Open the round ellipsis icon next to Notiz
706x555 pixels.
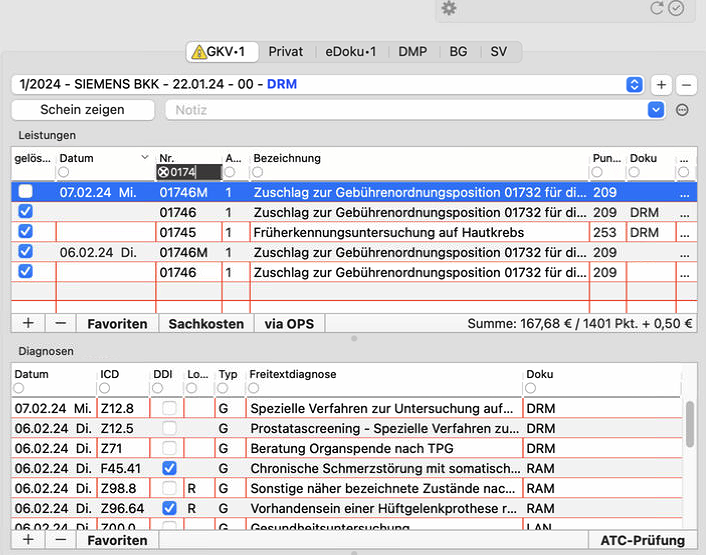click(682, 110)
